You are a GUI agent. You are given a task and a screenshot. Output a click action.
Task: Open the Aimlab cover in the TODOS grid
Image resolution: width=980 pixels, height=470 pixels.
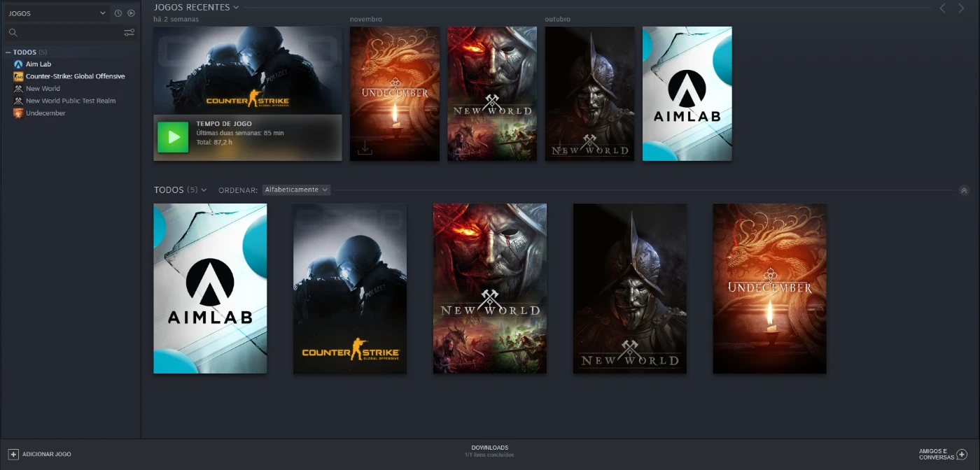click(210, 288)
